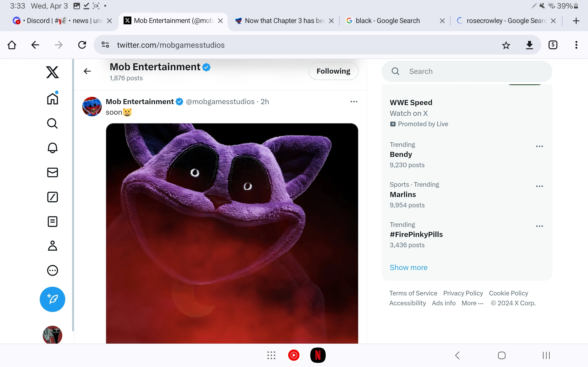Open the Lists icon in sidebar

tap(52, 221)
